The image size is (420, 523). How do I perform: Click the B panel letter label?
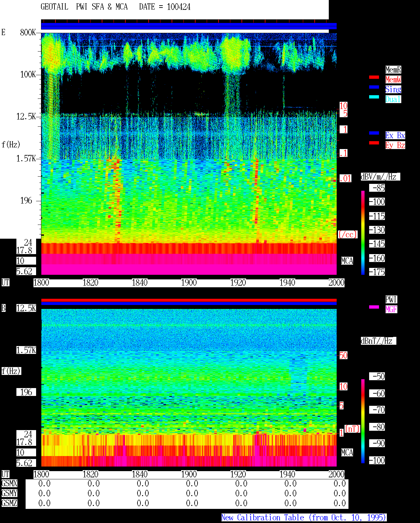pos(4,308)
